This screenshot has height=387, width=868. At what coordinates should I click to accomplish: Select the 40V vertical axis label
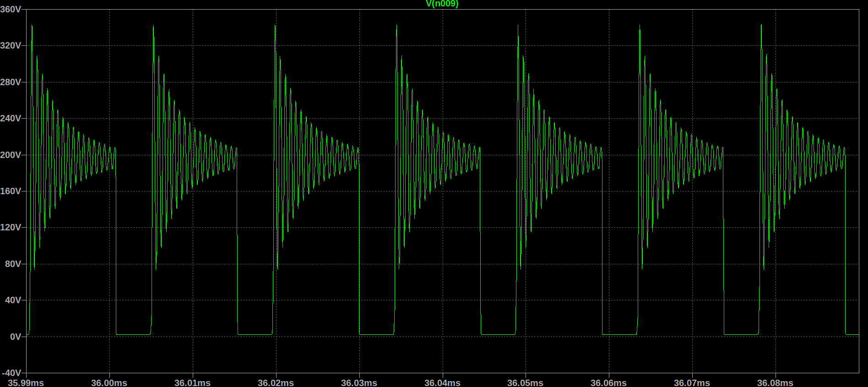click(13, 300)
